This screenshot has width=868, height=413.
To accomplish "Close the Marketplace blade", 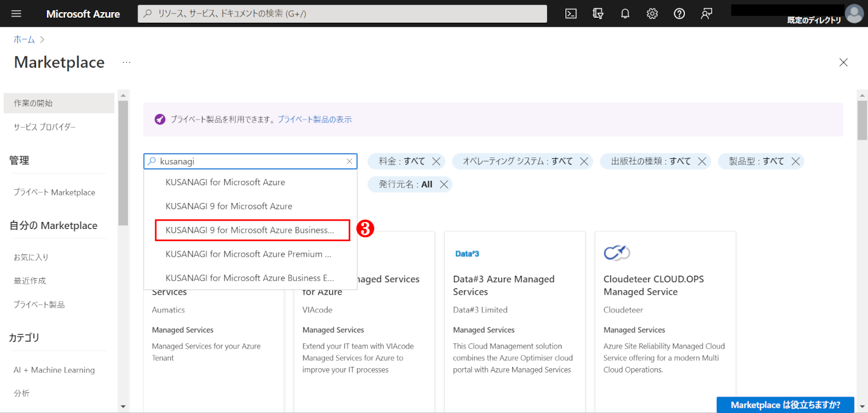I will 843,62.
